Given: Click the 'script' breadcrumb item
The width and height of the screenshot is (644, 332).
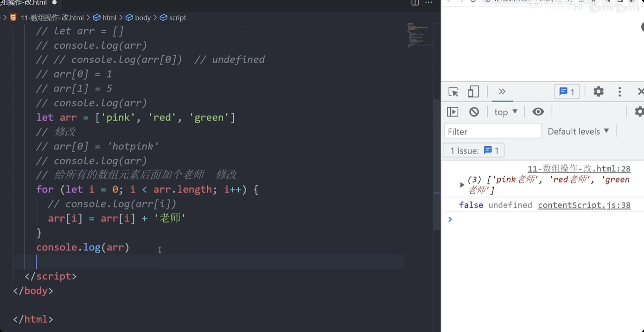Looking at the screenshot, I should point(173,18).
